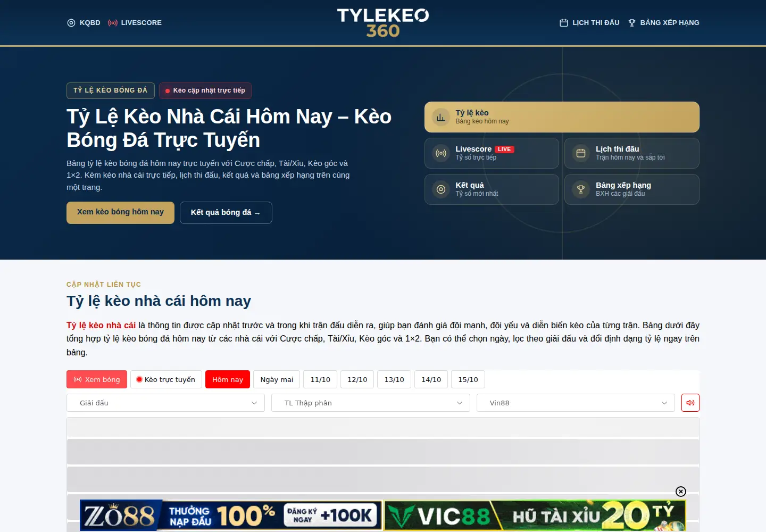Image resolution: width=766 pixels, height=532 pixels.
Task: Click Kết quả bóng đá button
Action: [226, 212]
